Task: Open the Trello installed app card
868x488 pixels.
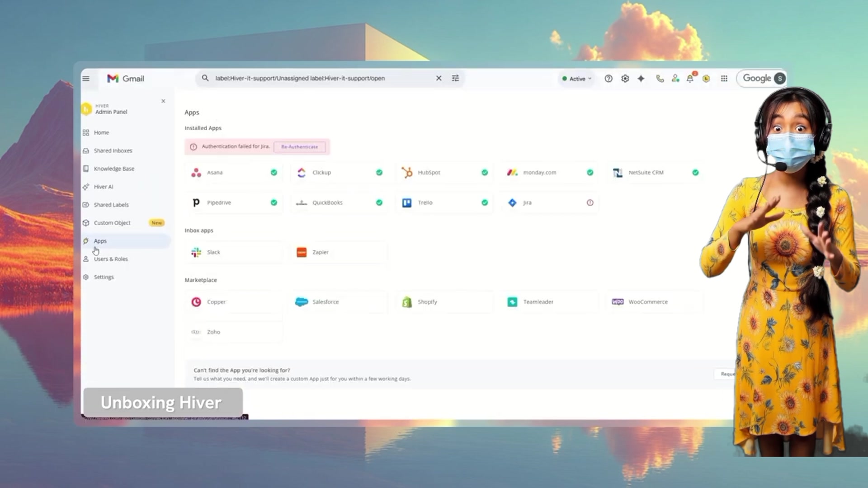Action: point(444,203)
